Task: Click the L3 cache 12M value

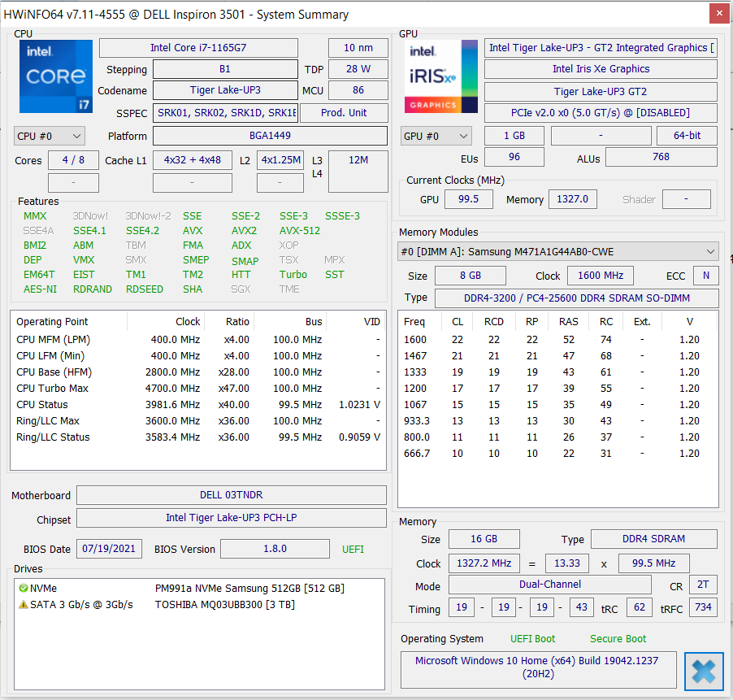Action: 358,172
